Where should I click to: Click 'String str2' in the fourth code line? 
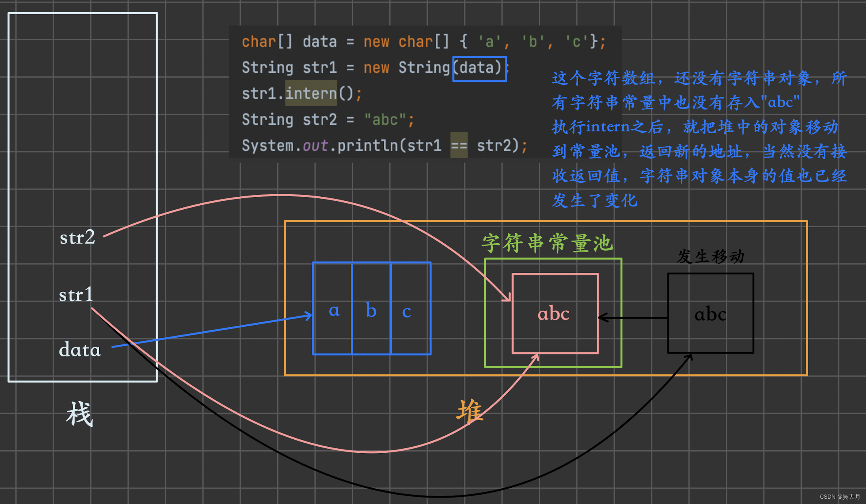tap(289, 119)
